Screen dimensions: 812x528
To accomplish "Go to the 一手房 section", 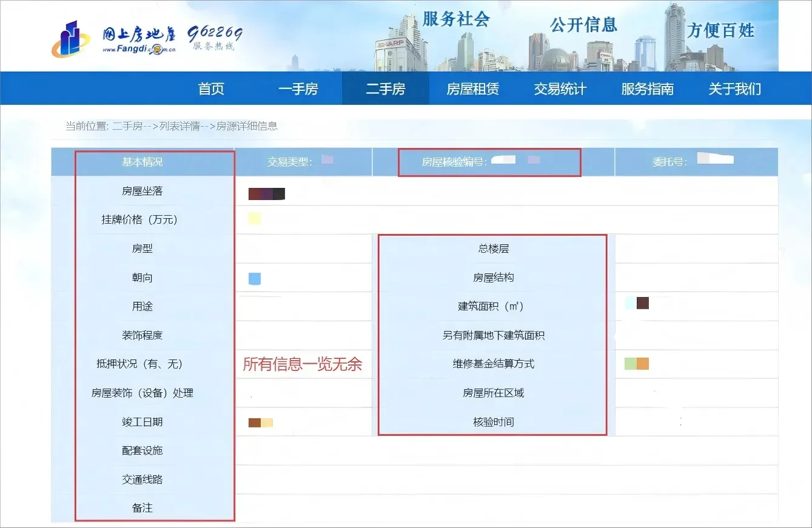I will [298, 89].
